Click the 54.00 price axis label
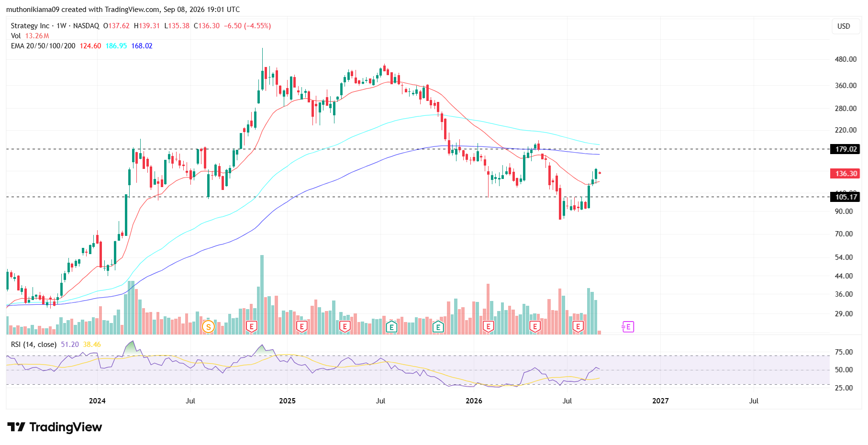The image size is (868, 445). (x=844, y=257)
